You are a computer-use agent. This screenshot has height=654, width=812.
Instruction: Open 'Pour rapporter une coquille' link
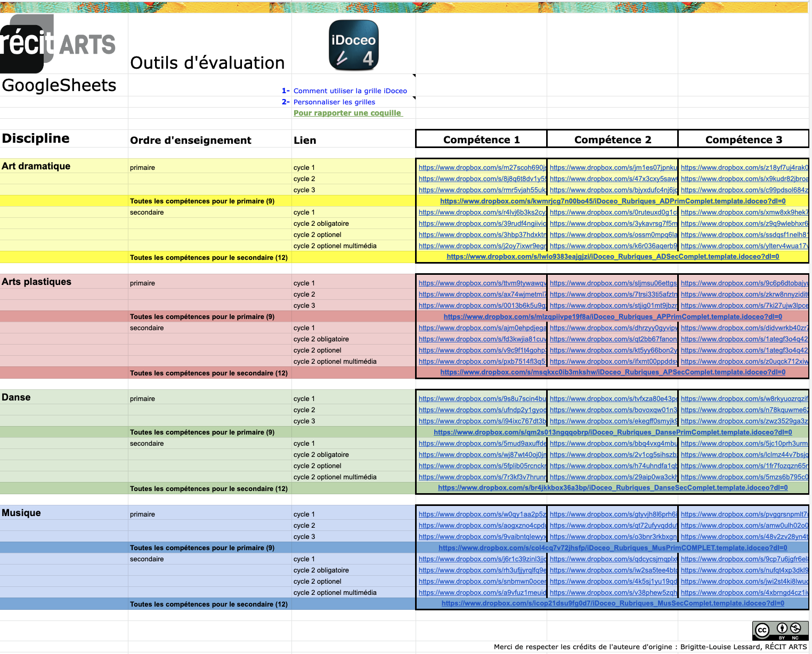click(348, 113)
